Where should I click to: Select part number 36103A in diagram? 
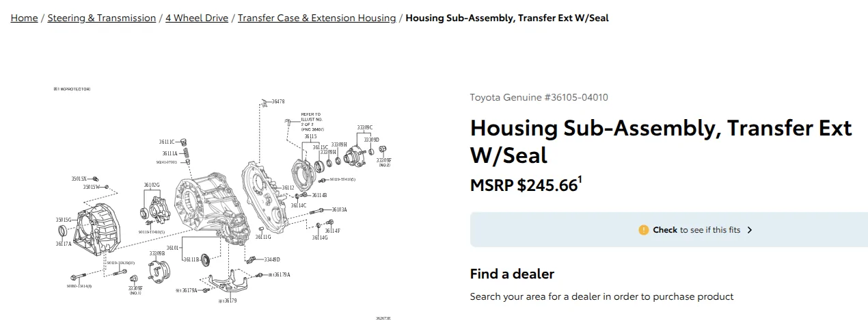point(340,209)
